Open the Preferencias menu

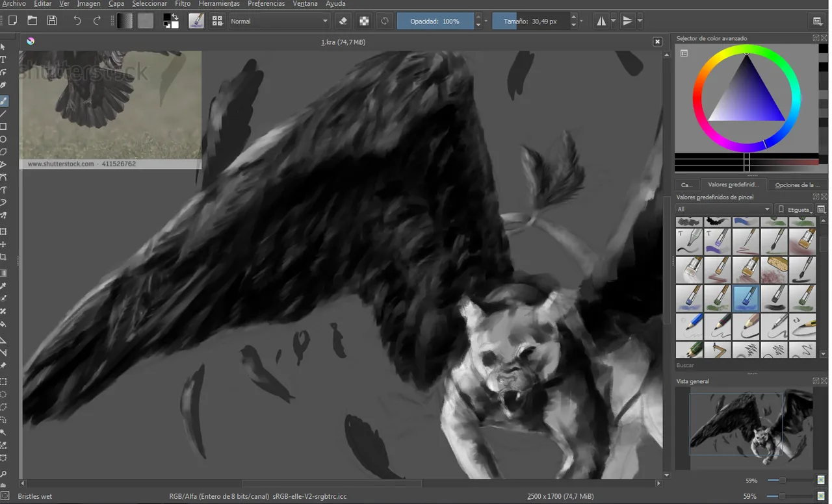click(x=266, y=4)
